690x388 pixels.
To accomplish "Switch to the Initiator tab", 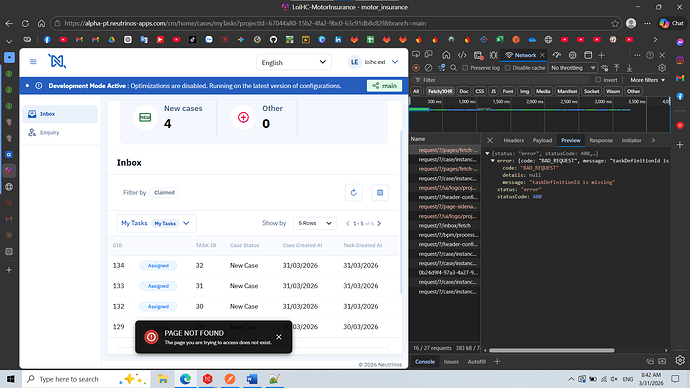I will pyautogui.click(x=631, y=140).
